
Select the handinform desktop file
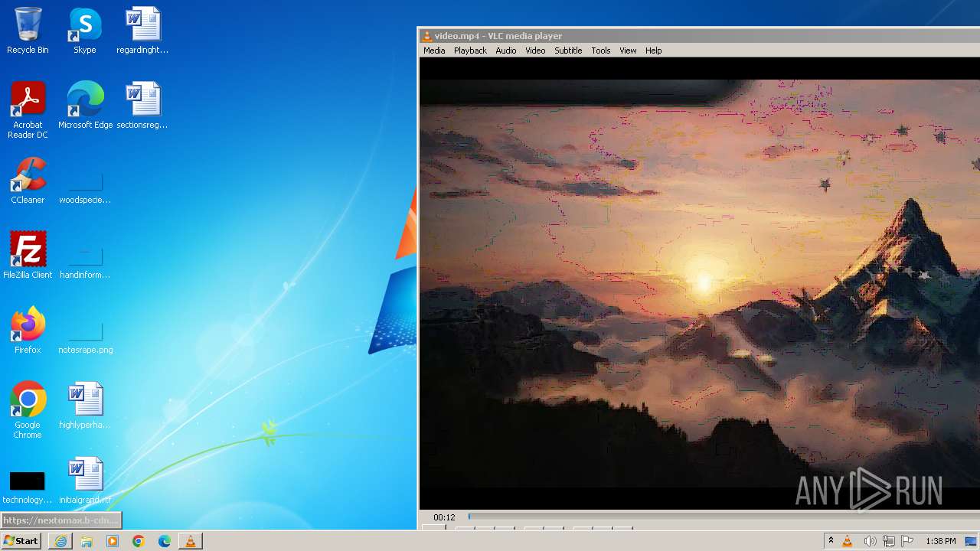tap(85, 263)
